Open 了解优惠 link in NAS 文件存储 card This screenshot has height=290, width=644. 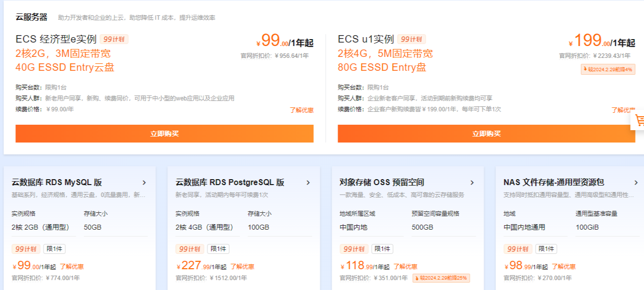pyautogui.click(x=564, y=267)
